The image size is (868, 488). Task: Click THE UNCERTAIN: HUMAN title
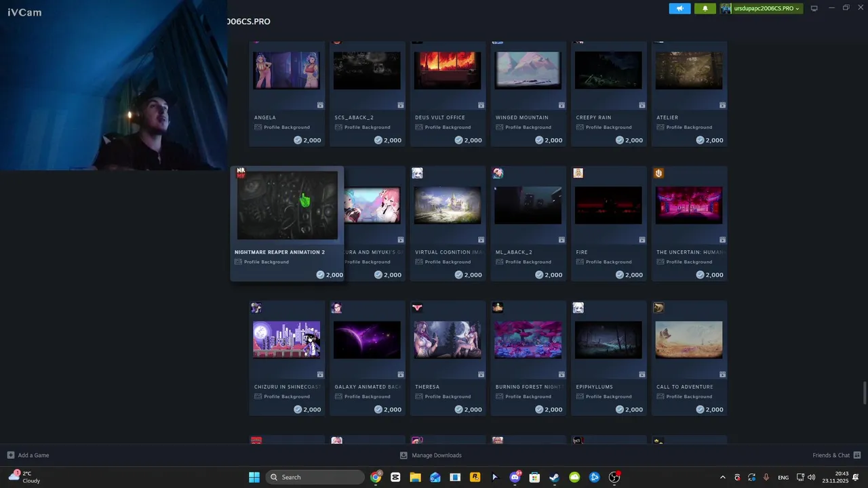coord(690,252)
